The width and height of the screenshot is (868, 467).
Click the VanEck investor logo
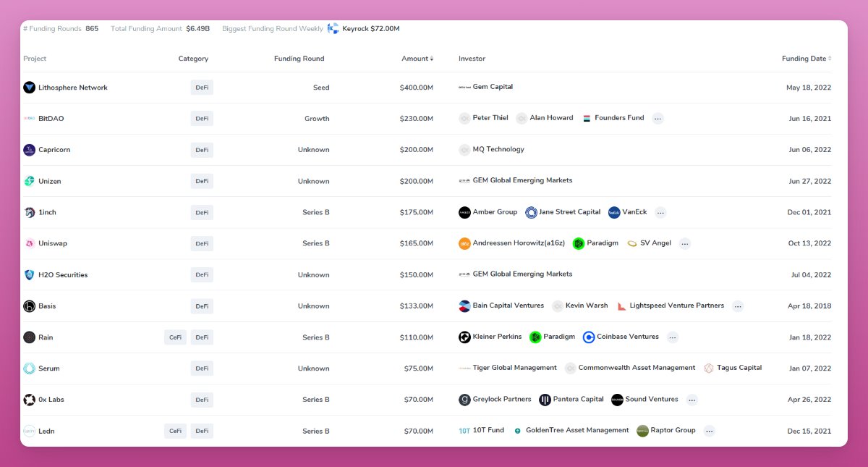(x=614, y=212)
